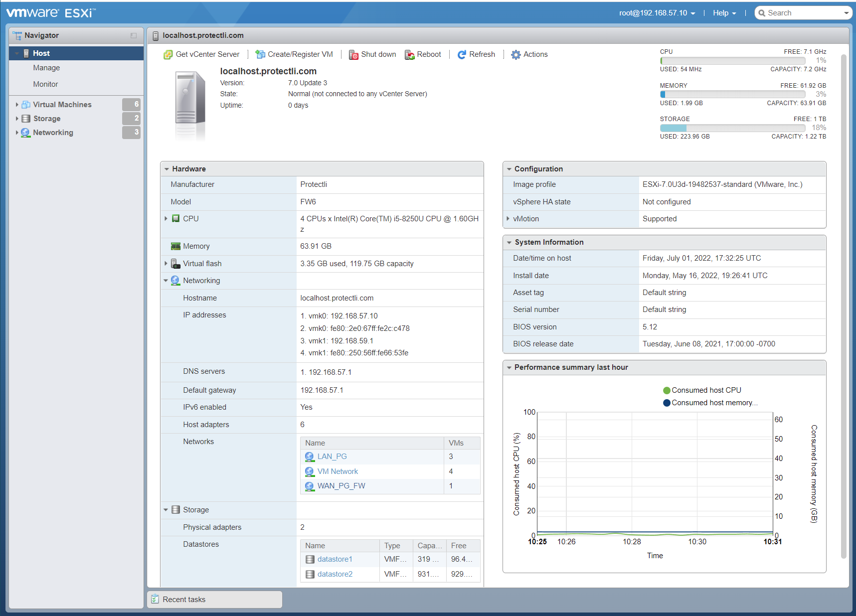Image resolution: width=856 pixels, height=616 pixels.
Task: Click the Navigator panel title icon
Action: (x=17, y=35)
